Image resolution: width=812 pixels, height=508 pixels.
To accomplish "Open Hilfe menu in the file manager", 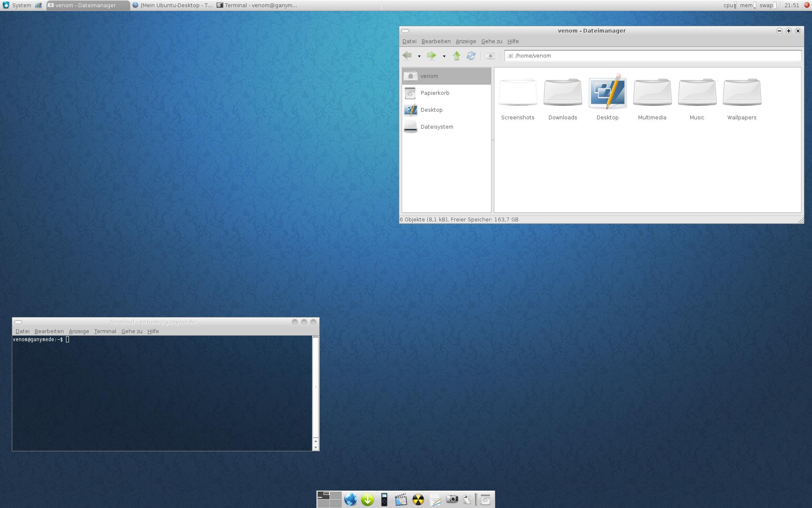I will (x=513, y=41).
